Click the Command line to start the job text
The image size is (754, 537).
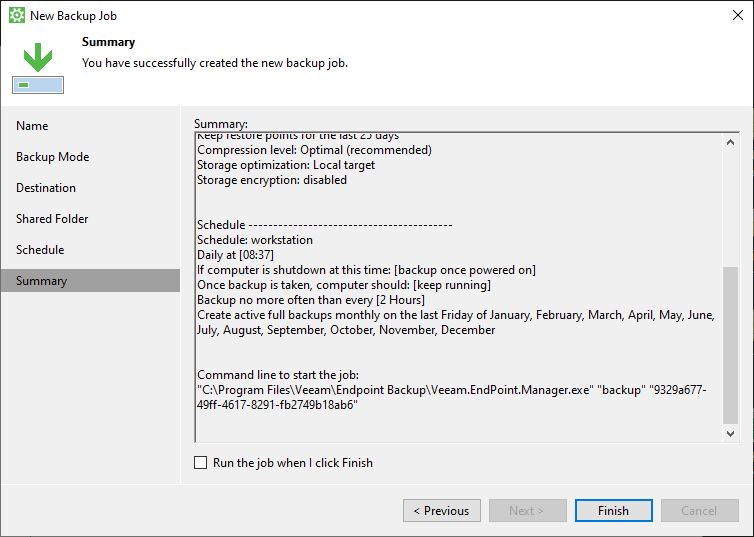tap(278, 375)
